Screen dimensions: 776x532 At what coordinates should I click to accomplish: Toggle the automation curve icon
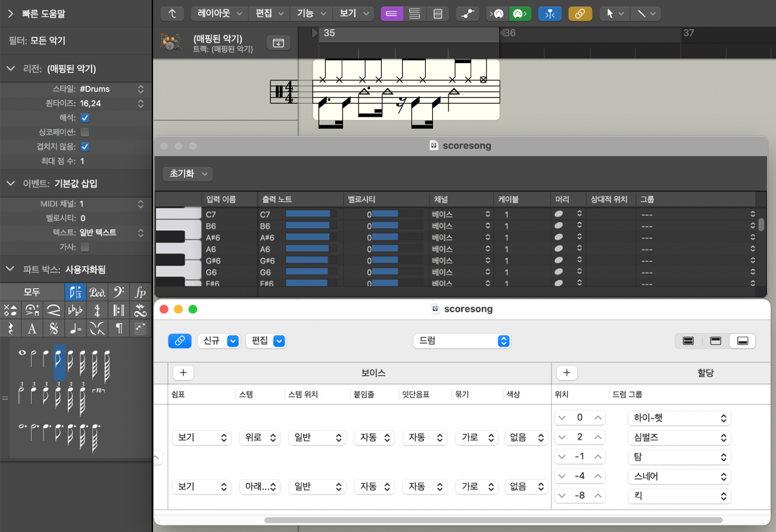coord(468,13)
